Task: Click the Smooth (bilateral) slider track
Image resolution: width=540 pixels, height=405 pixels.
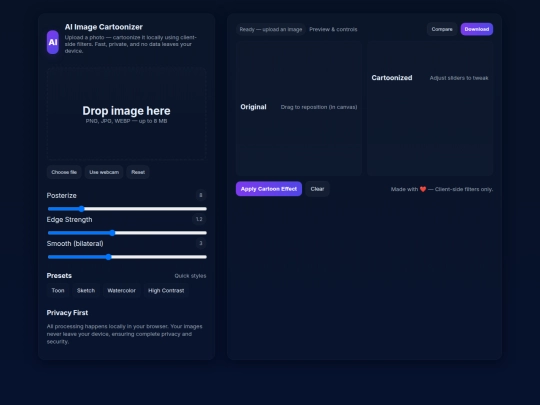Action: (x=127, y=257)
